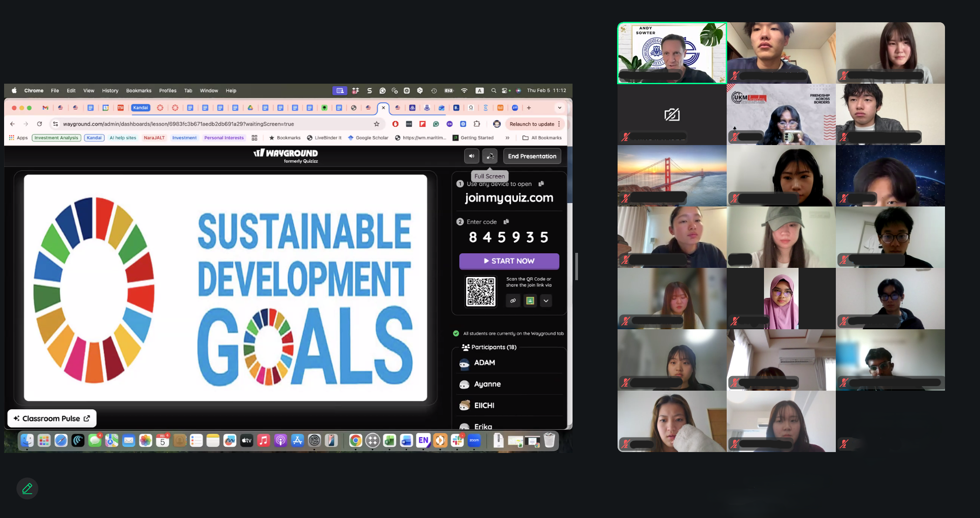Copy the join code 845935
980x518 pixels.
[x=506, y=221]
